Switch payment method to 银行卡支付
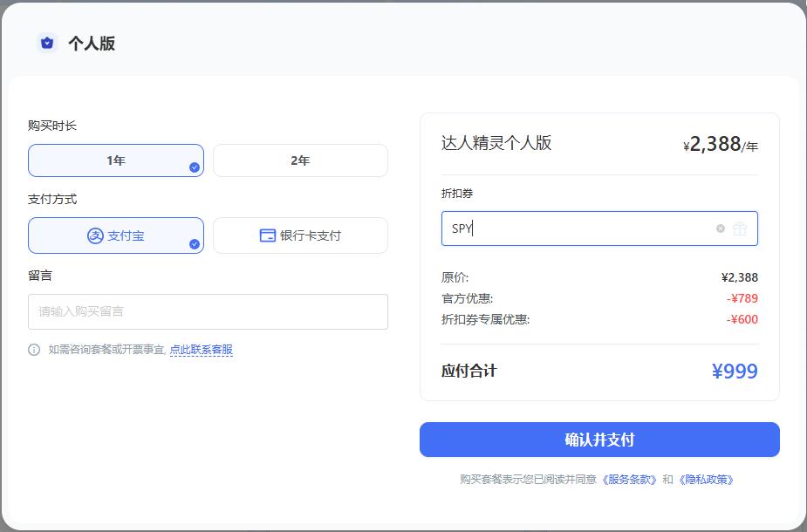Viewport: 807px width, 532px height. (x=300, y=235)
